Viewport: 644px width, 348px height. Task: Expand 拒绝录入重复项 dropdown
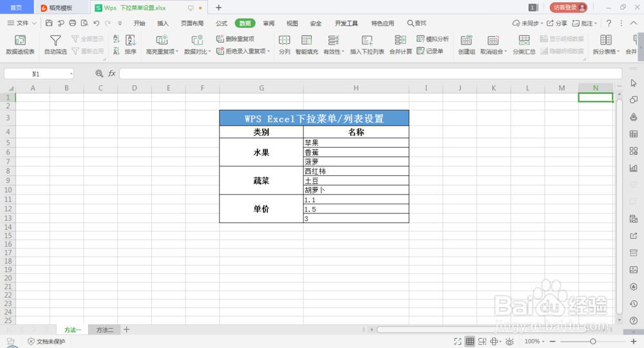(268, 51)
